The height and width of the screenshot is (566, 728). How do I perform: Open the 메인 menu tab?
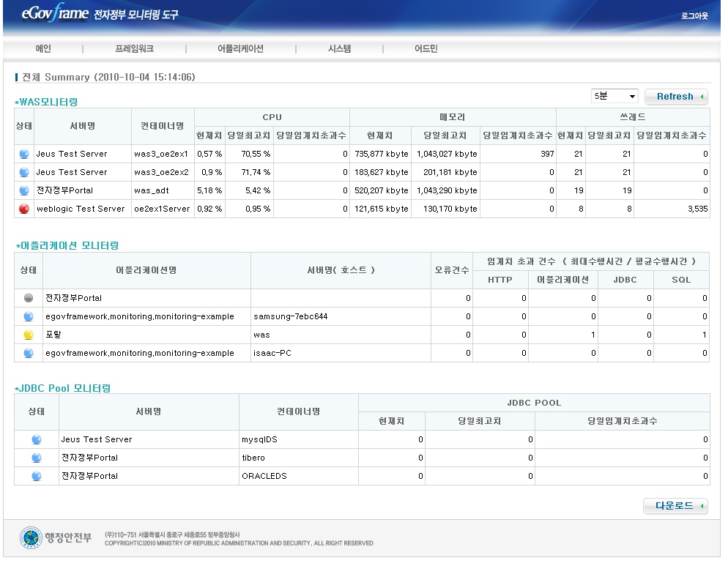pos(43,49)
